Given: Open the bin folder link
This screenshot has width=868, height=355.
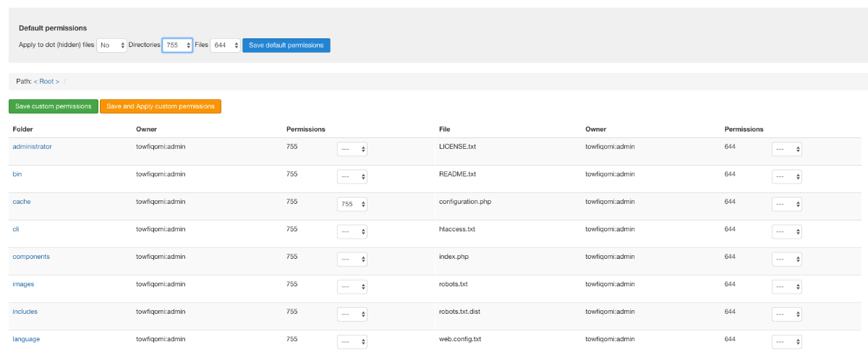Looking at the screenshot, I should (18, 174).
